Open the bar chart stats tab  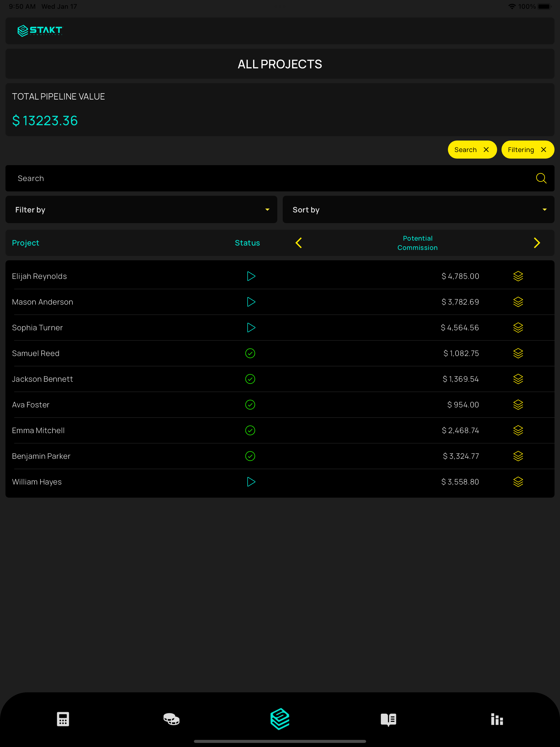coord(497,719)
